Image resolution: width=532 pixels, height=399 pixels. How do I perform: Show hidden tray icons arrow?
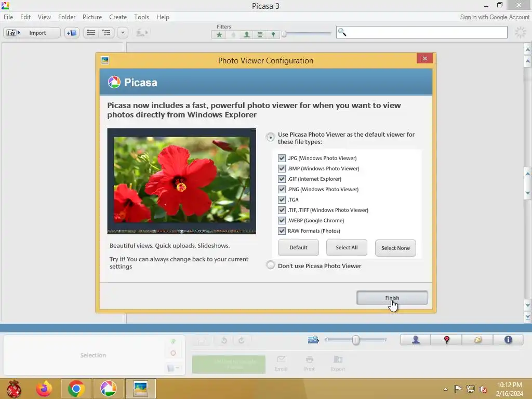445,389
